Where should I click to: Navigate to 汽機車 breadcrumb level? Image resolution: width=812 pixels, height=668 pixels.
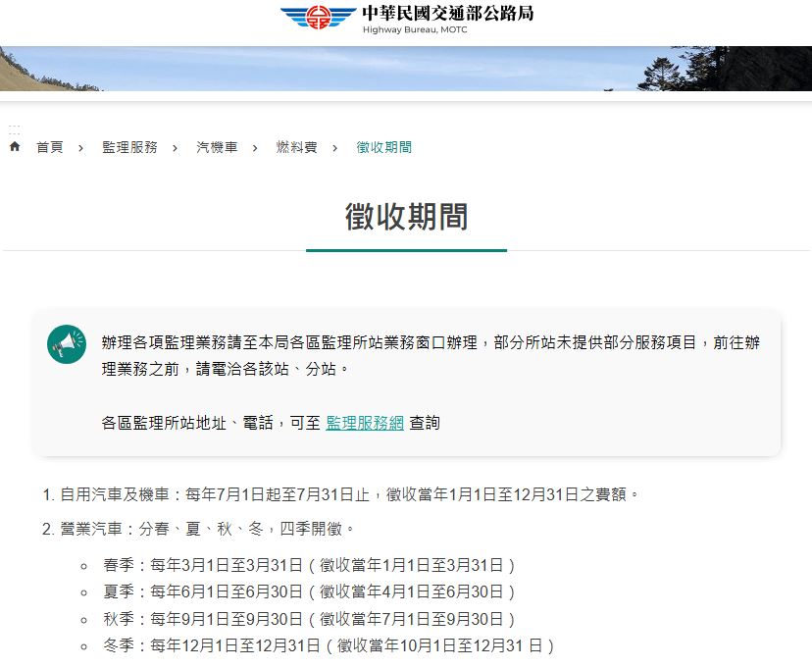pyautogui.click(x=217, y=147)
